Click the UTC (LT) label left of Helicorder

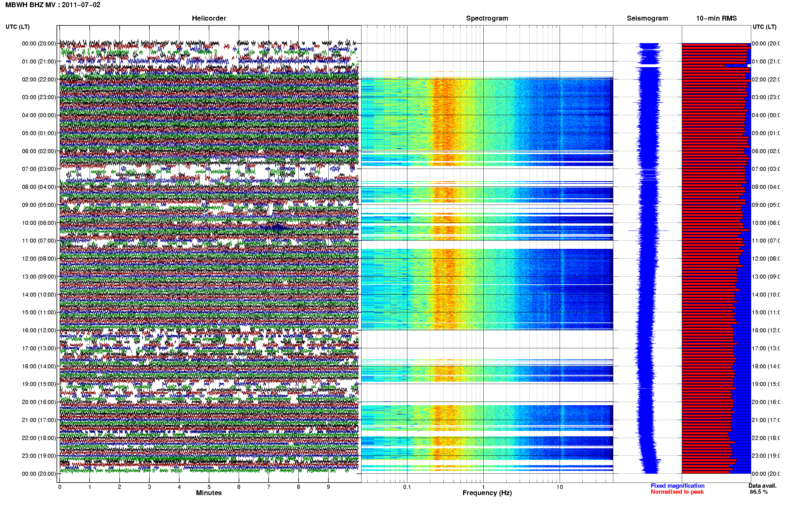point(17,27)
